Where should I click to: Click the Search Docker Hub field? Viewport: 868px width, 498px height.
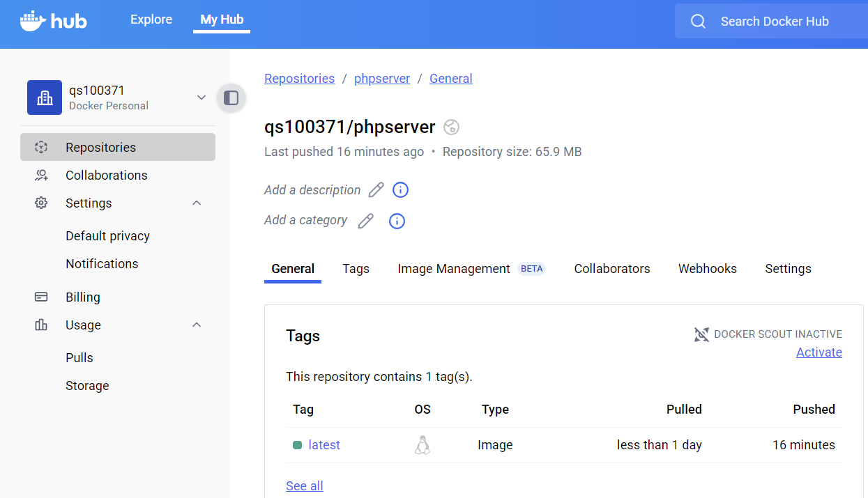pyautogui.click(x=774, y=22)
